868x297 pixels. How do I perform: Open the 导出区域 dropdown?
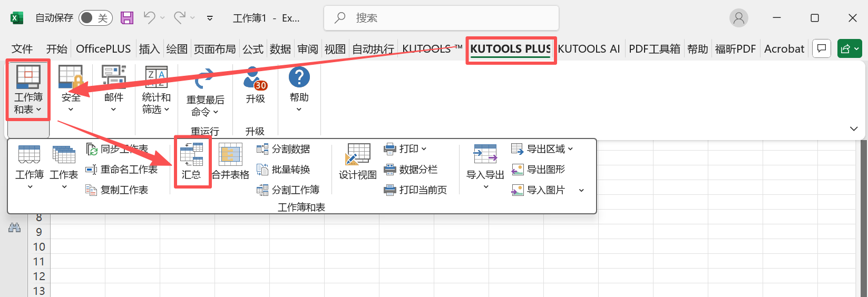542,149
